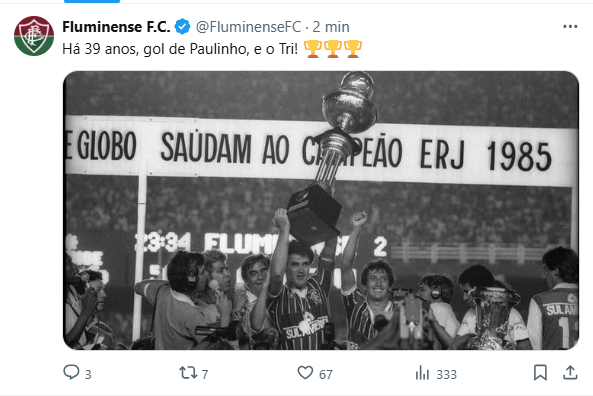
Task: Open the three-dot more options menu
Action: pyautogui.click(x=570, y=26)
